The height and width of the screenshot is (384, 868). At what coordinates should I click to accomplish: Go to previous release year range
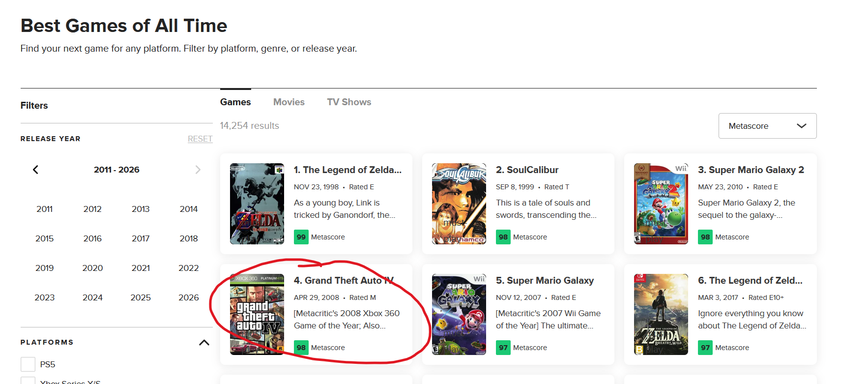[35, 170]
